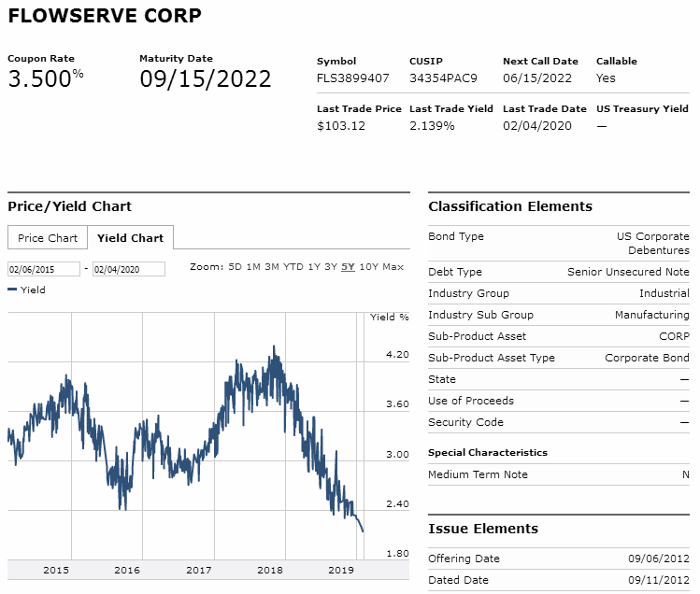Click the US Treasury Yield label

coord(642,109)
